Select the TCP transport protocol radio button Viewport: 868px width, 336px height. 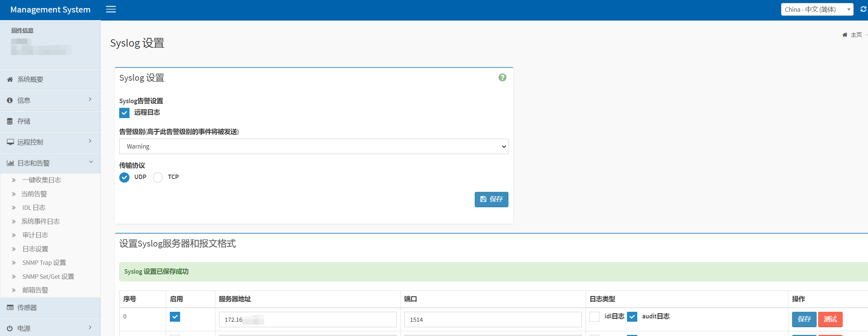pos(158,177)
